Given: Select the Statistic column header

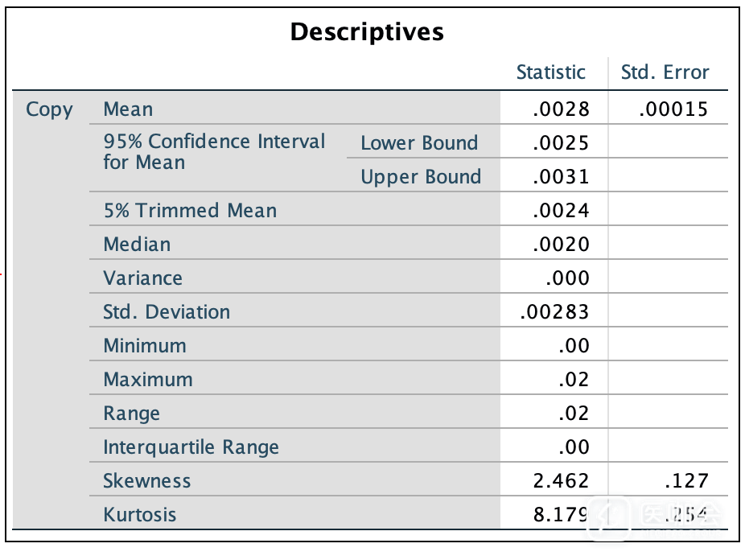Looking at the screenshot, I should click(x=550, y=72).
